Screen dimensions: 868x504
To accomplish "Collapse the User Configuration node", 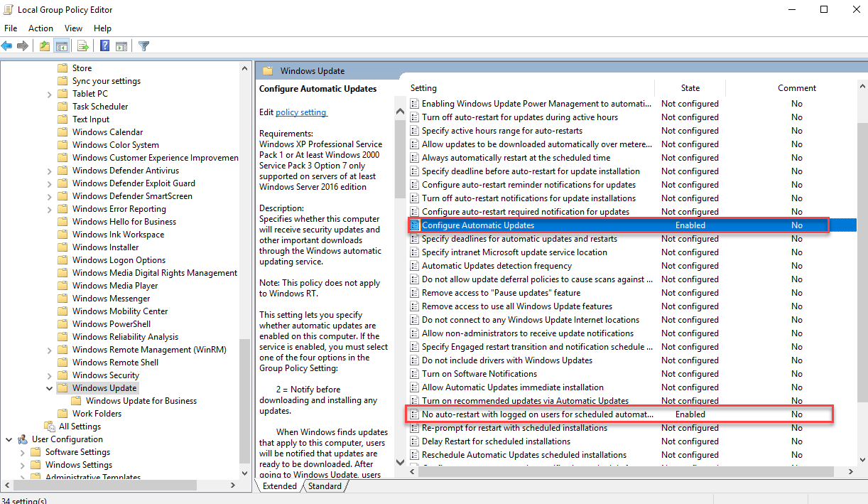I will (9, 439).
